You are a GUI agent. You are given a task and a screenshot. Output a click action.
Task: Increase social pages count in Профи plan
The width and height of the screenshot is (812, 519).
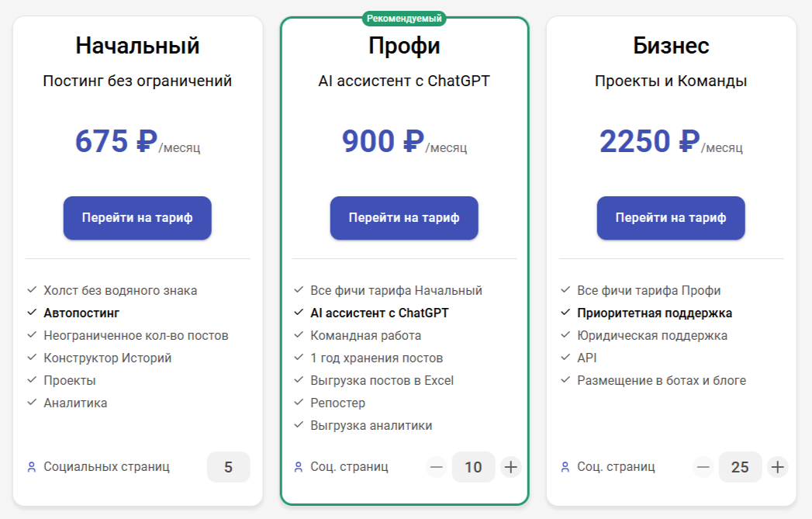point(510,467)
